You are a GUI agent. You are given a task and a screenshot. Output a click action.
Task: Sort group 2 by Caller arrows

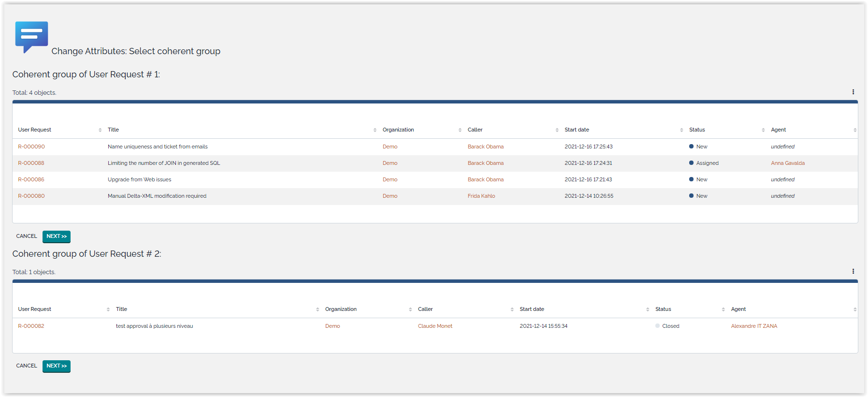pyautogui.click(x=512, y=309)
